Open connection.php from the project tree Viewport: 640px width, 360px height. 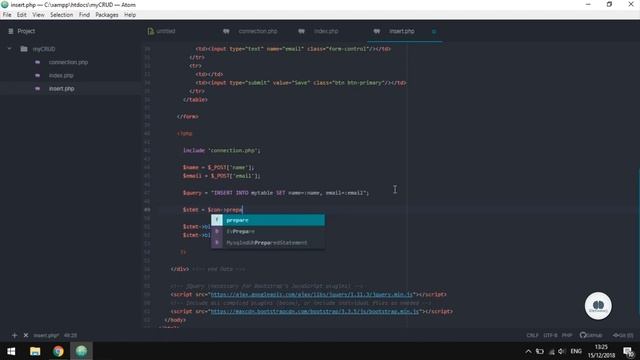(68, 62)
